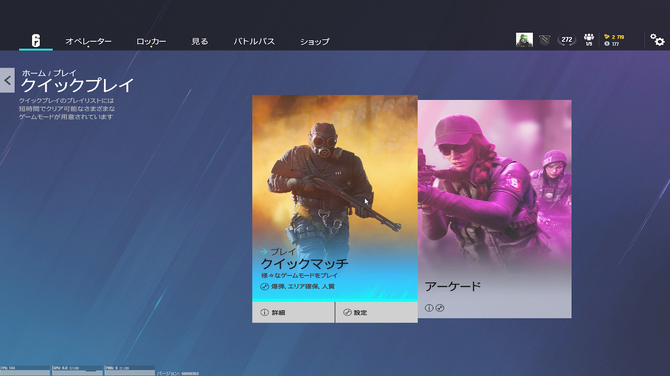The image size is (670, 376).
Task: Click the game modes icon beside 爆弾
Action: [x=264, y=286]
